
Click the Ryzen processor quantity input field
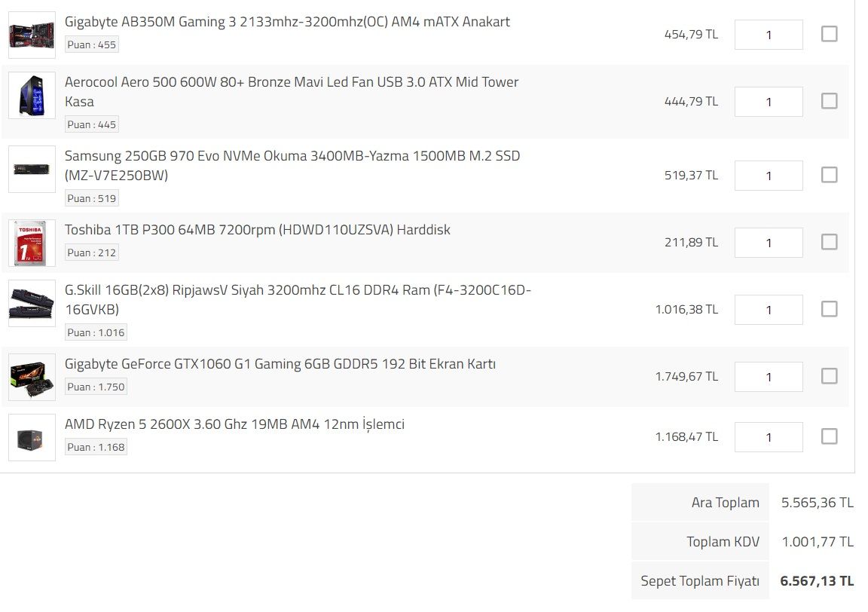pyautogui.click(x=768, y=436)
